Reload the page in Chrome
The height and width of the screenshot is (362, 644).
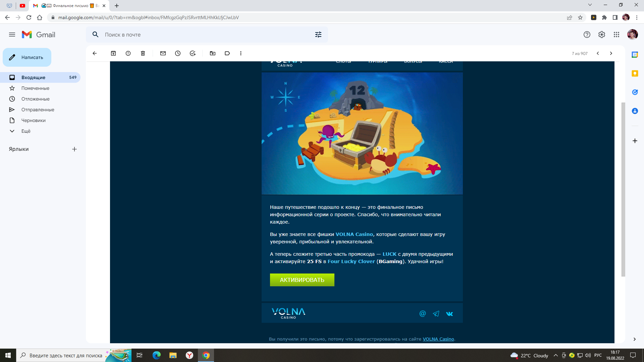[x=29, y=17]
